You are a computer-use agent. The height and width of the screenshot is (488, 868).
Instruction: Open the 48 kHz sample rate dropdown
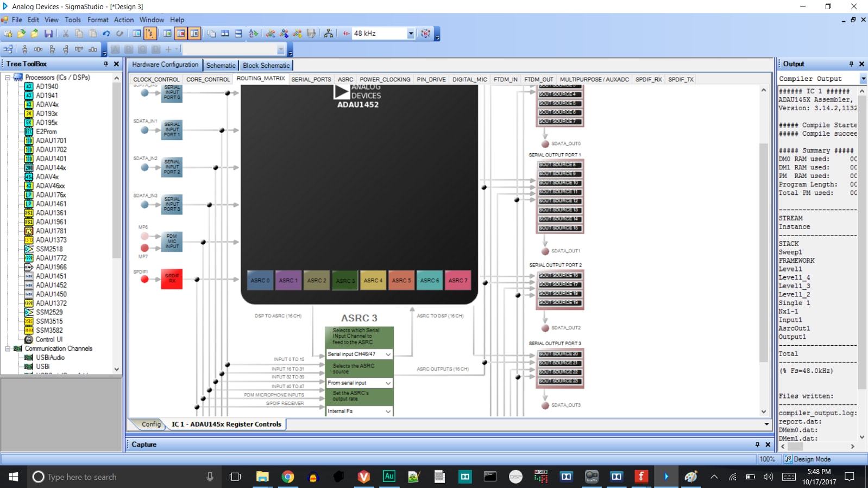pos(411,34)
